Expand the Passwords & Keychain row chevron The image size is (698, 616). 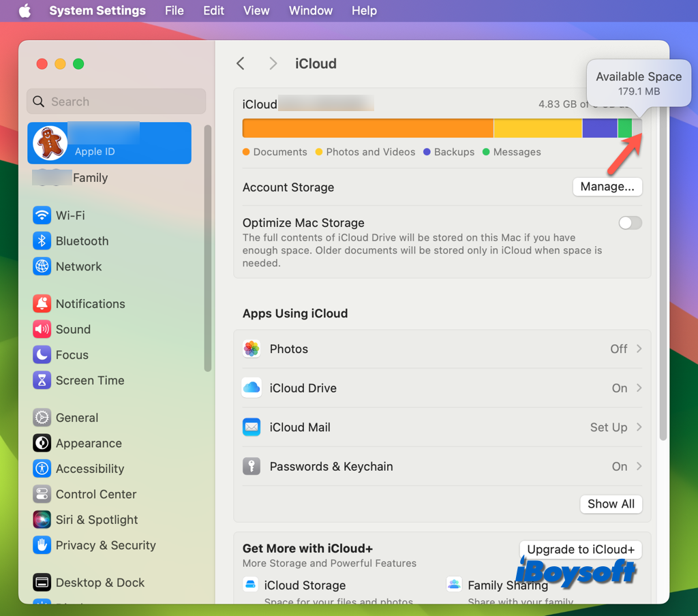639,467
